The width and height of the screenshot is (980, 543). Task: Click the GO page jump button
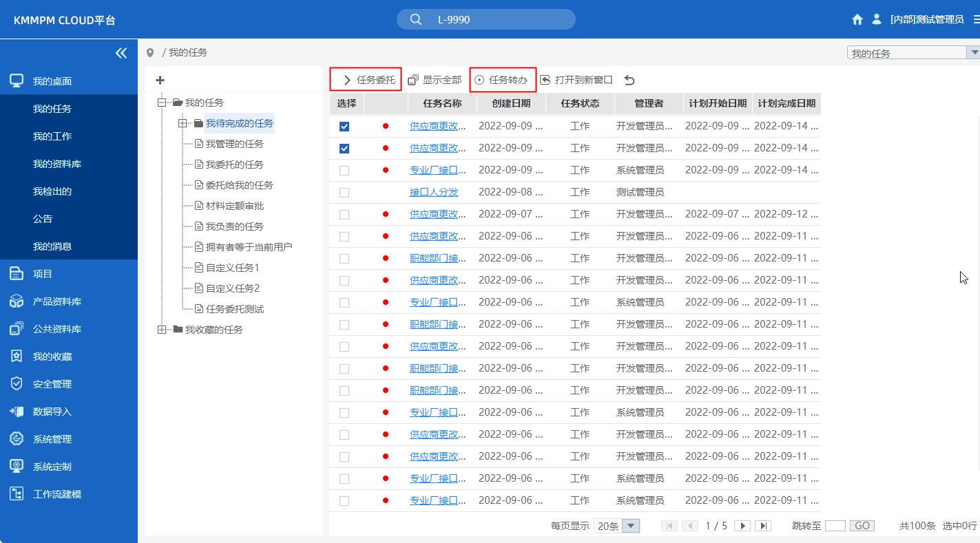[862, 525]
